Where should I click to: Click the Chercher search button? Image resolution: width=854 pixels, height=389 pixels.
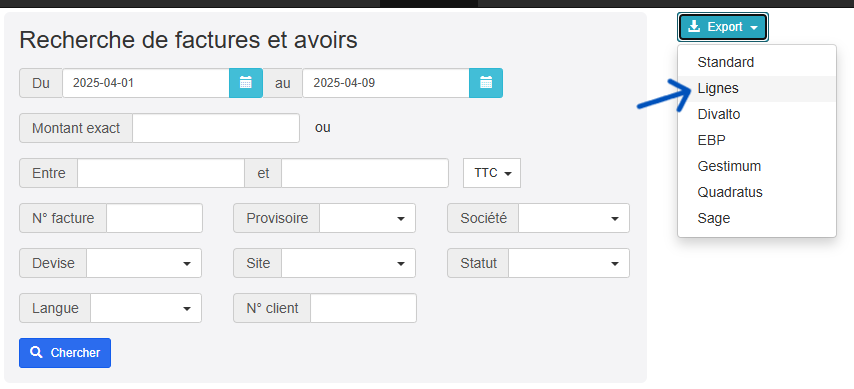(x=65, y=352)
